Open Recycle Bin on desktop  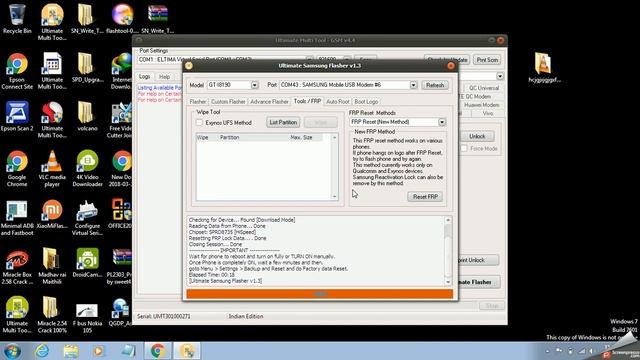(17, 18)
